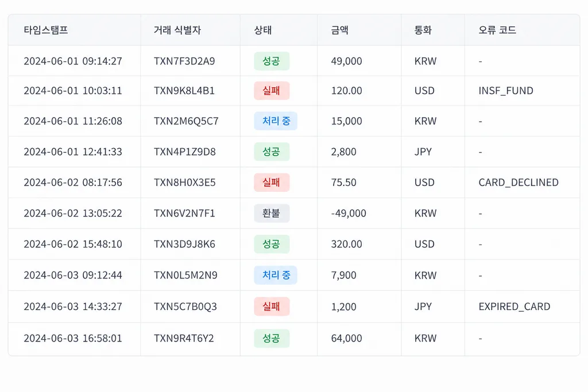588x392 pixels.
Task: Click 성공 badge in TXN4P1Z9D8 row
Action: tap(272, 152)
